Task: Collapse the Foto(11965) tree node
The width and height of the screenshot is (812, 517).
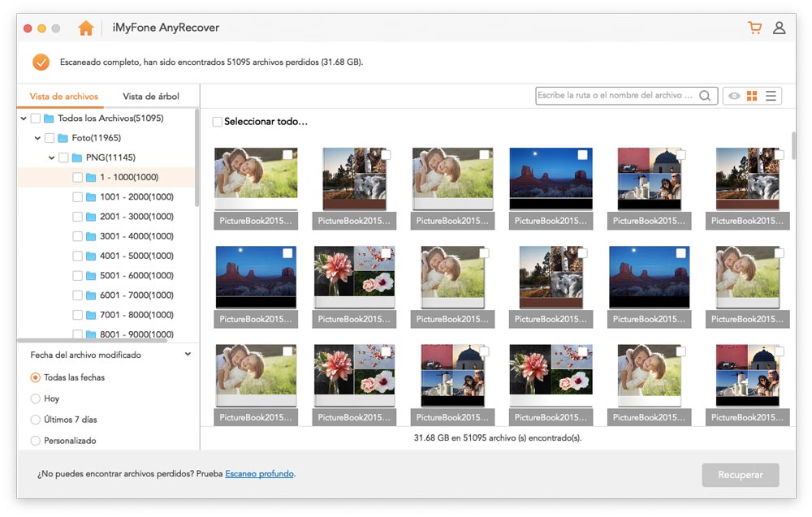Action: point(37,138)
